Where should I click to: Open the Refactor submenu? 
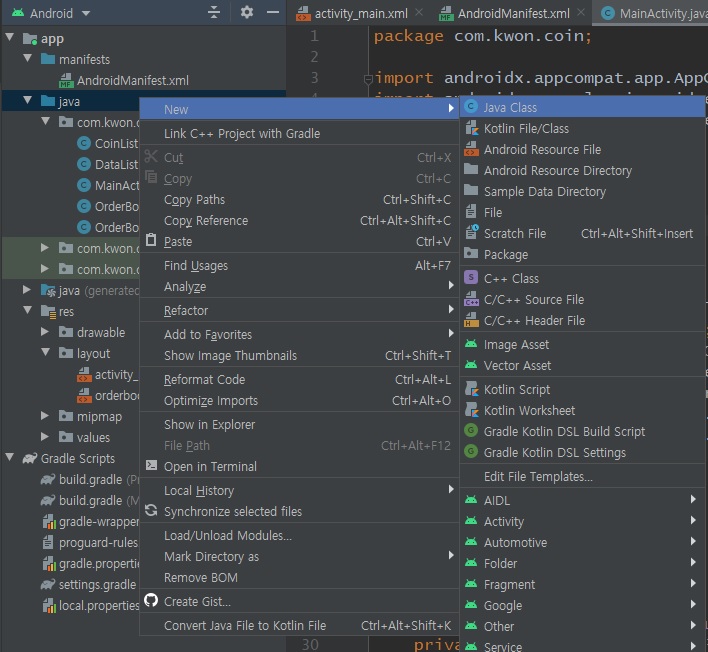299,310
